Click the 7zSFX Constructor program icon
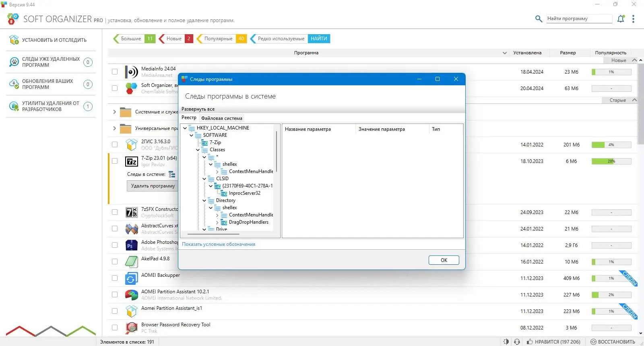Screen dimensions: 644x346 tap(131, 212)
